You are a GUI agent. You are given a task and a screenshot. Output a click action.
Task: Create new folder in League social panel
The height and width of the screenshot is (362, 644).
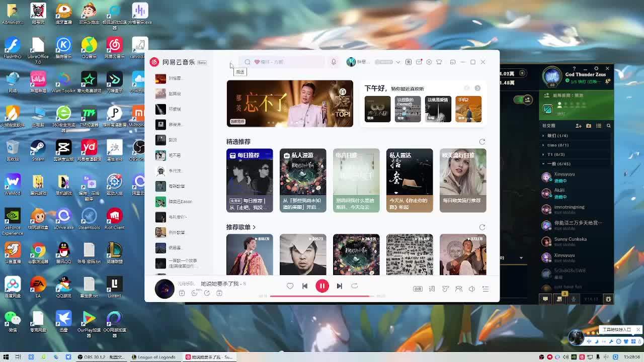tap(589, 126)
